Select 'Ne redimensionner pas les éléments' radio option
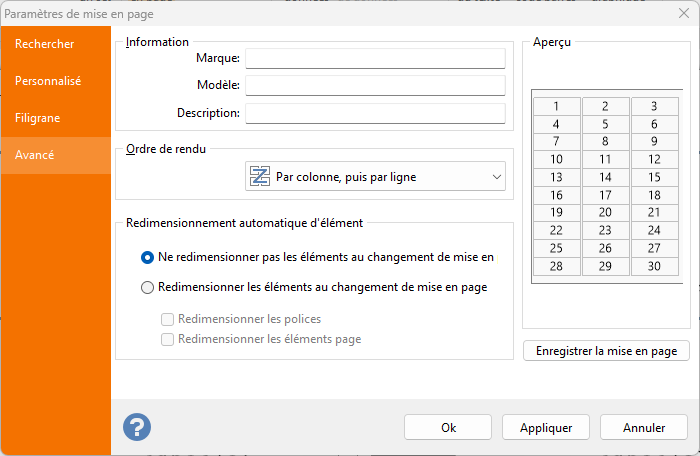Image resolution: width=700 pixels, height=456 pixels. point(148,257)
